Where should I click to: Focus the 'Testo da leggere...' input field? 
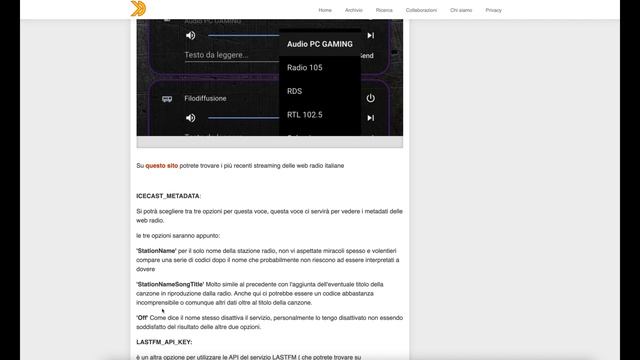(231, 55)
